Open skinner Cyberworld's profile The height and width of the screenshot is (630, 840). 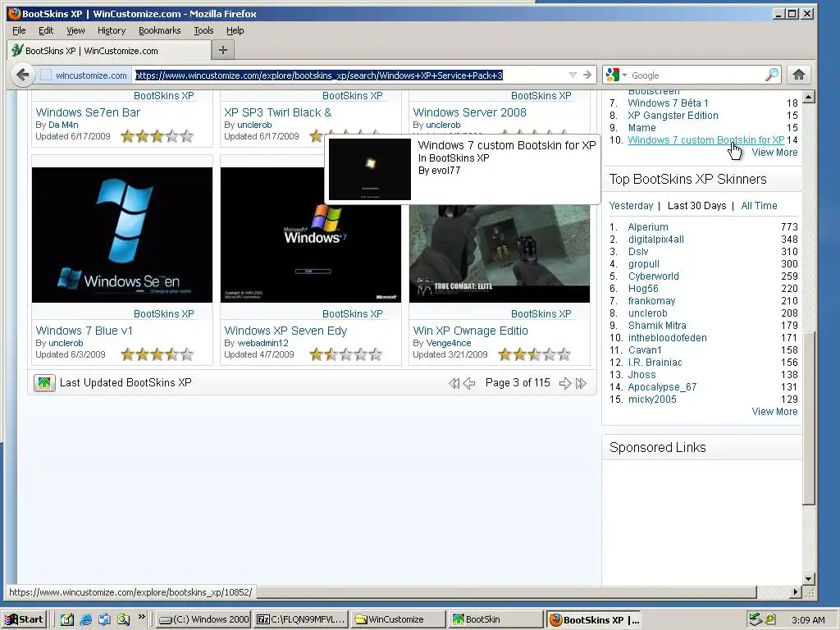tap(653, 276)
